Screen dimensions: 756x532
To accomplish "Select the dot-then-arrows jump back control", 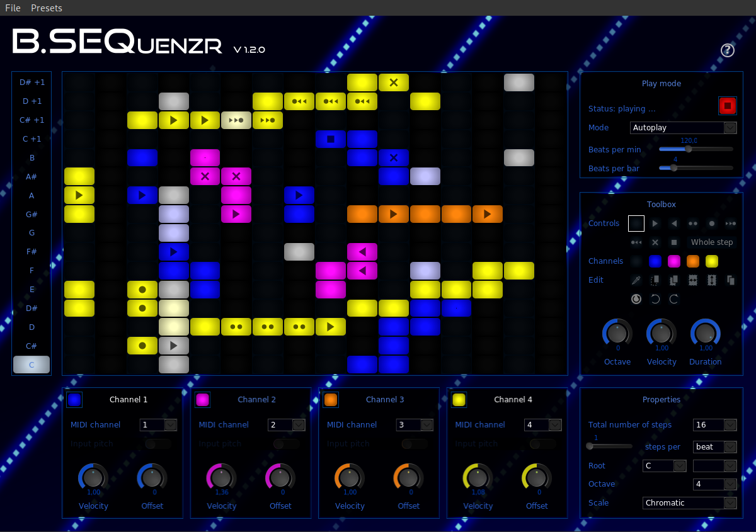I will click(636, 242).
